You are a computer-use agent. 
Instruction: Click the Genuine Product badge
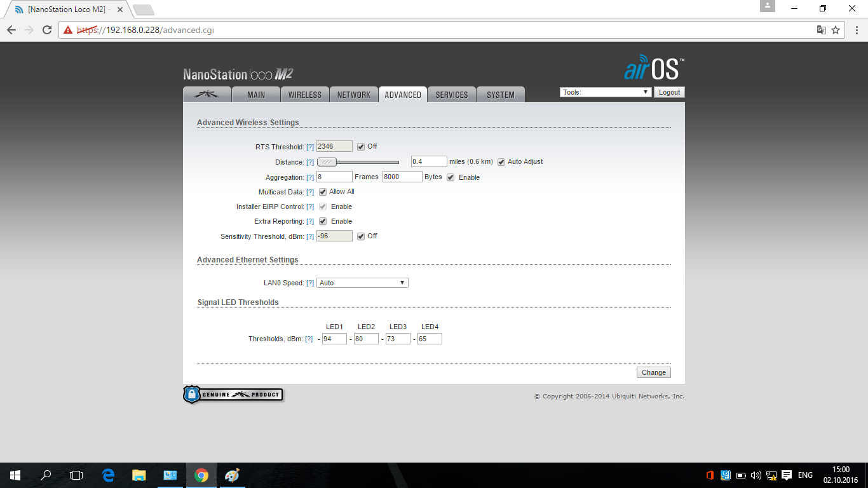click(x=233, y=395)
